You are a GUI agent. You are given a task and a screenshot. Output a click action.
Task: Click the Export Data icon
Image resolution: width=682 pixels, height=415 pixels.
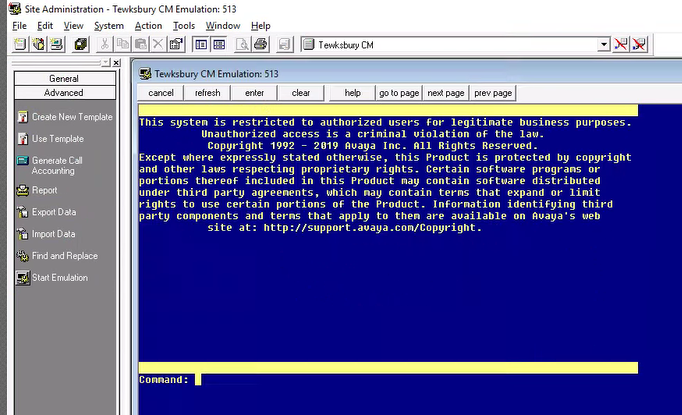tap(22, 212)
